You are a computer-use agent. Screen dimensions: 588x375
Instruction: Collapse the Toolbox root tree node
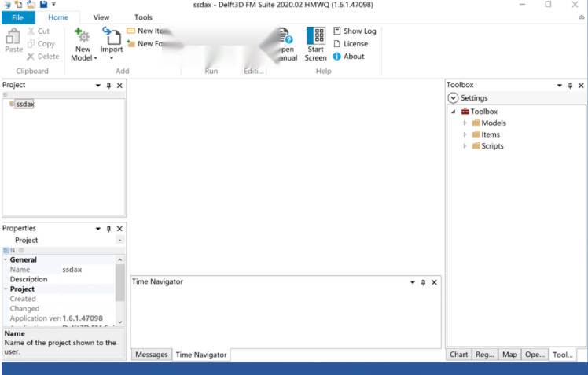454,112
